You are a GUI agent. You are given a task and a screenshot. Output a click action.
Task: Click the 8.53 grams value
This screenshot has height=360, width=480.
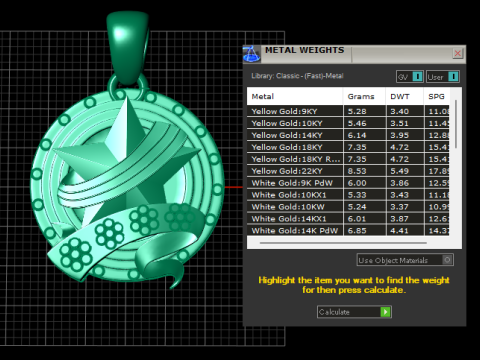tap(357, 171)
